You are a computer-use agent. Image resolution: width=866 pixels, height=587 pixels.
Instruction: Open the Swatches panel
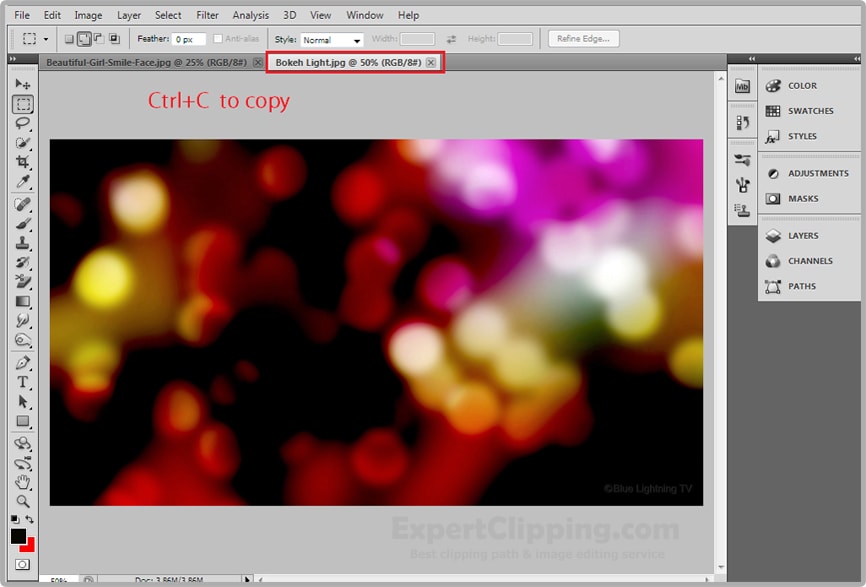(809, 111)
